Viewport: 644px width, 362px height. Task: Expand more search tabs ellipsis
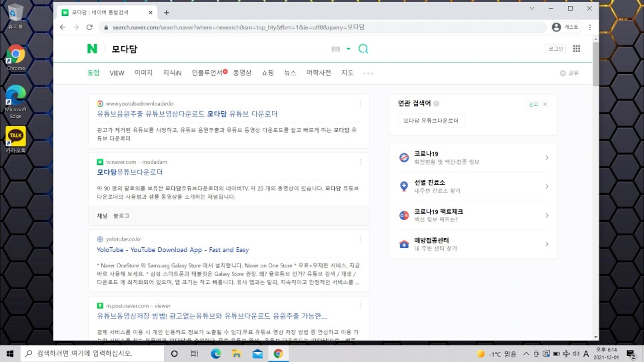click(368, 73)
